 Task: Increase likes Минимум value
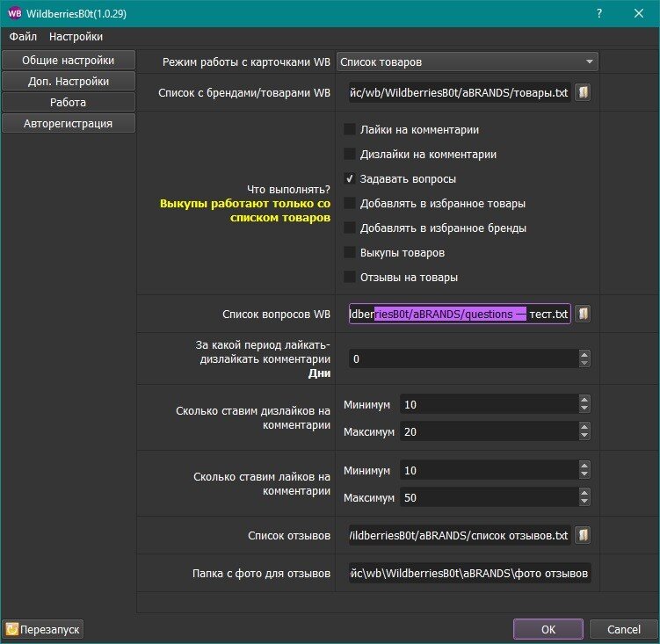(584, 466)
